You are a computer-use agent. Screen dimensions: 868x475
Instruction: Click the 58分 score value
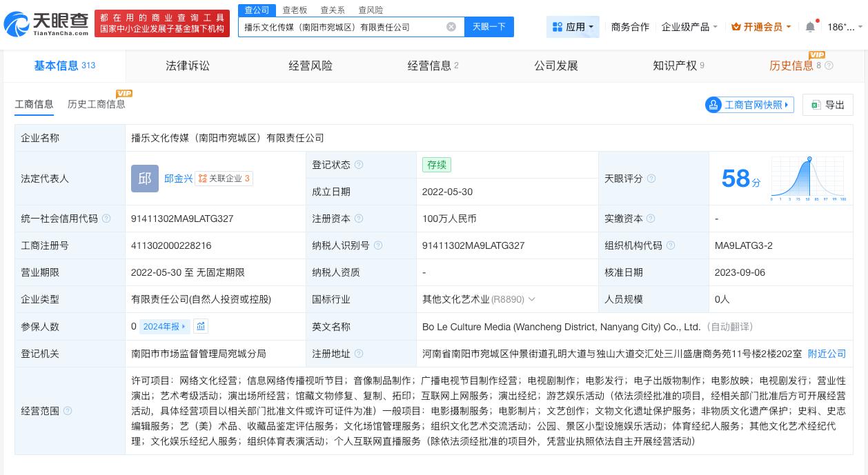coord(740,179)
